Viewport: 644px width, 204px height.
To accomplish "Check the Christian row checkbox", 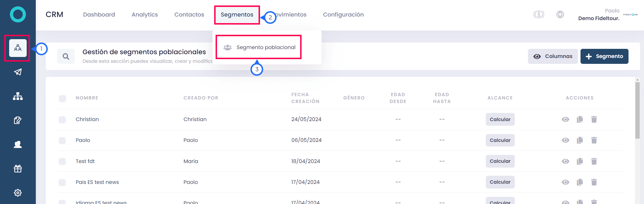I will (62, 120).
